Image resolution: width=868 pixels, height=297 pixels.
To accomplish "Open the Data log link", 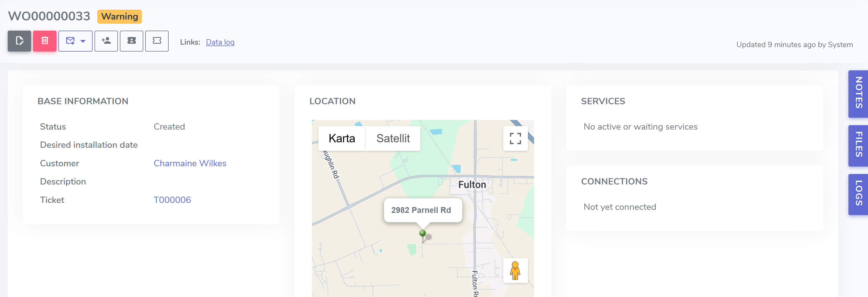I will 220,42.
